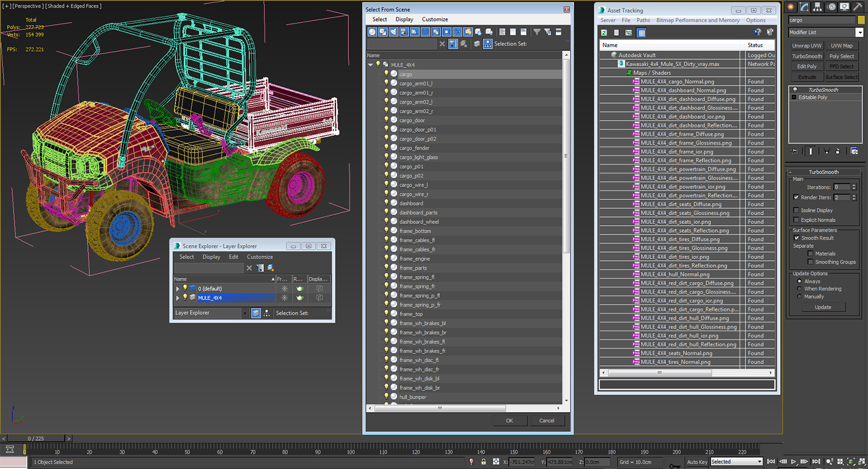Select Manually update option
The height and width of the screenshot is (469, 868).
(799, 296)
